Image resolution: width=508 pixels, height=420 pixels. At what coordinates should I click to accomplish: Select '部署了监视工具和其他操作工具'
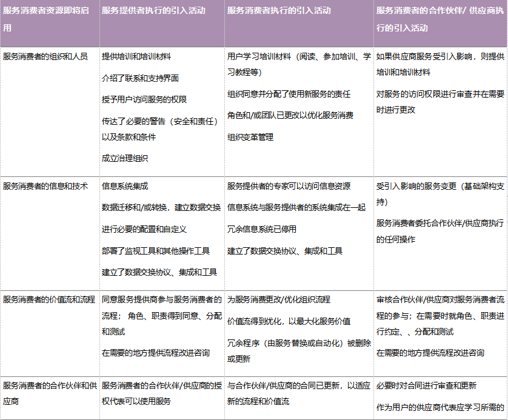[x=156, y=251]
